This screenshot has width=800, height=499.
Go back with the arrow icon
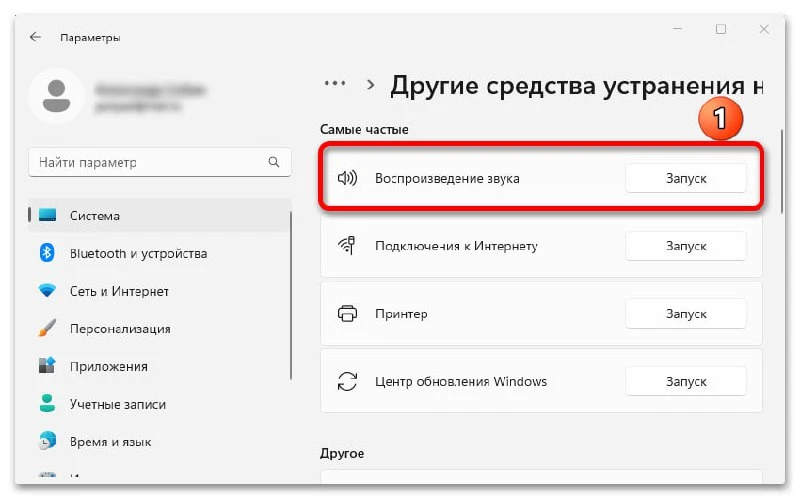click(35, 37)
